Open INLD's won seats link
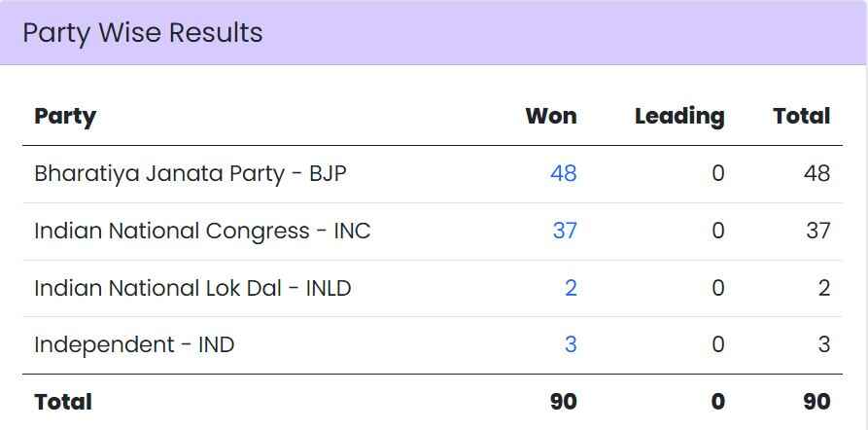Viewport: 868px width, 430px height. [571, 288]
